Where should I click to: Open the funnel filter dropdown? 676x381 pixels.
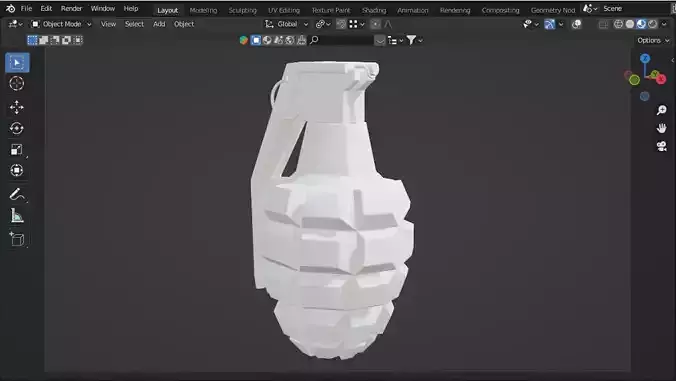click(x=414, y=40)
